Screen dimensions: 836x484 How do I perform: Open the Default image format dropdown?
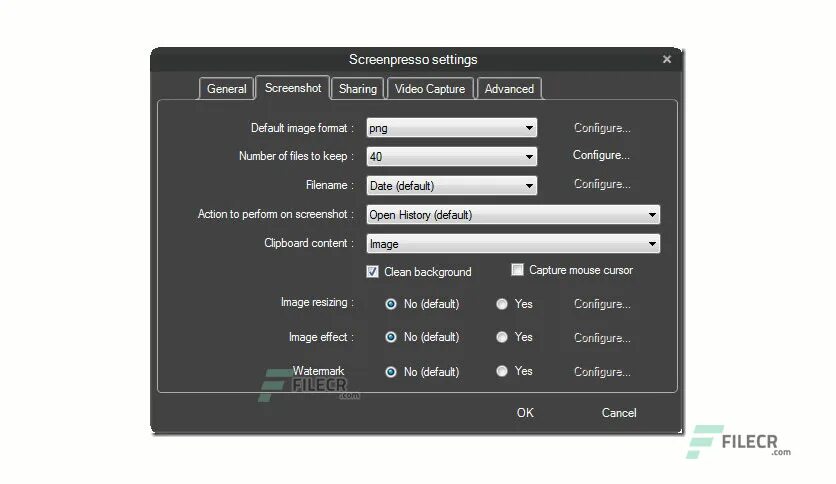click(452, 128)
